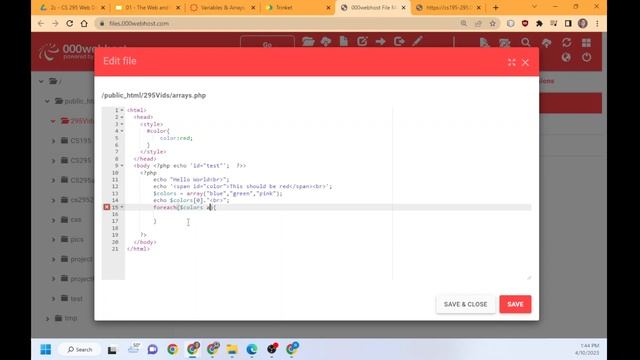Collapse the code fold on line 4
This screenshot has height=360, width=640.
122,131
